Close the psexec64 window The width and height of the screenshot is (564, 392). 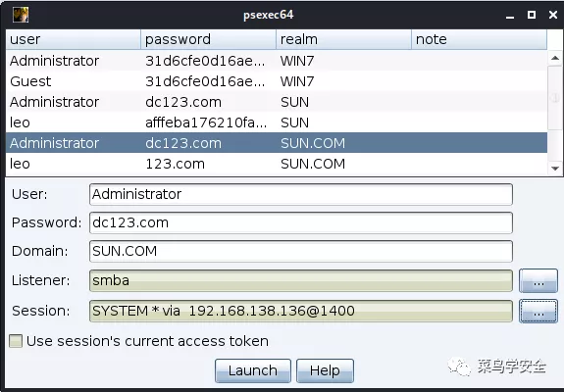553,15
